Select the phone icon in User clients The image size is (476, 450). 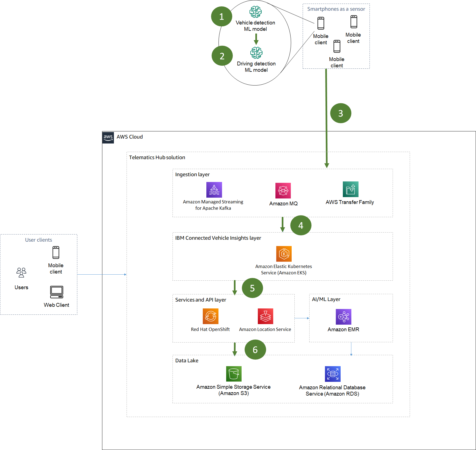pyautogui.click(x=56, y=252)
